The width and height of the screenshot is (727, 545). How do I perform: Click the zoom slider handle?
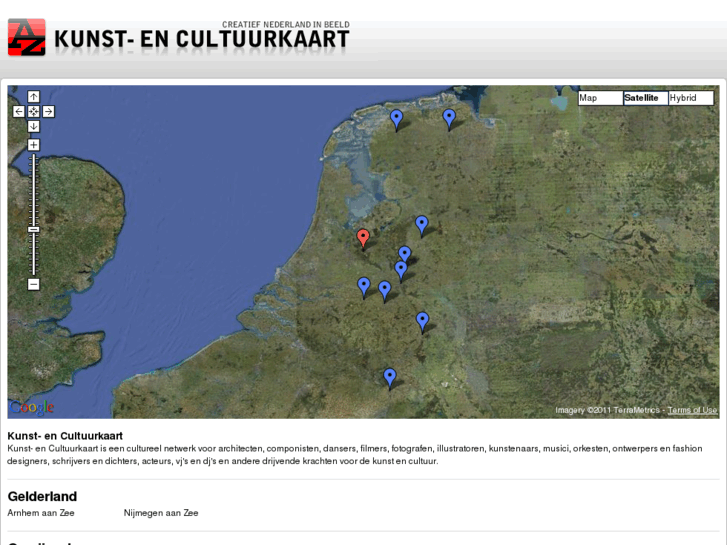tap(33, 229)
